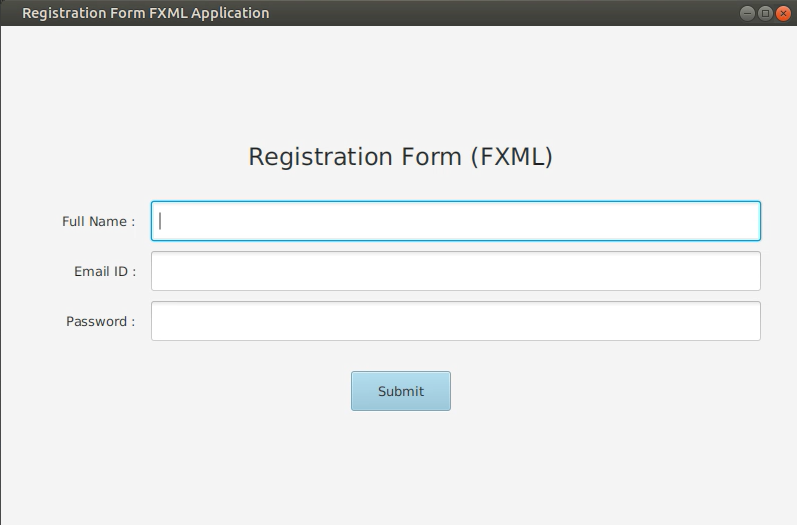Maximize the Registration Form window
The width and height of the screenshot is (797, 525).
click(765, 13)
